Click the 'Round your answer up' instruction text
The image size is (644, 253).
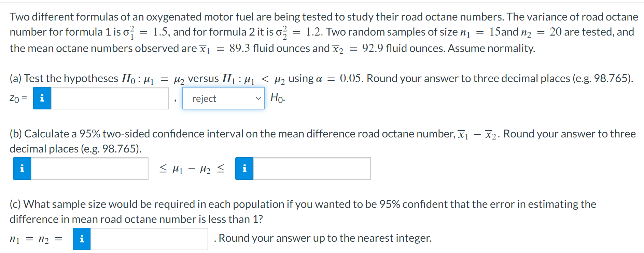[x=325, y=238]
